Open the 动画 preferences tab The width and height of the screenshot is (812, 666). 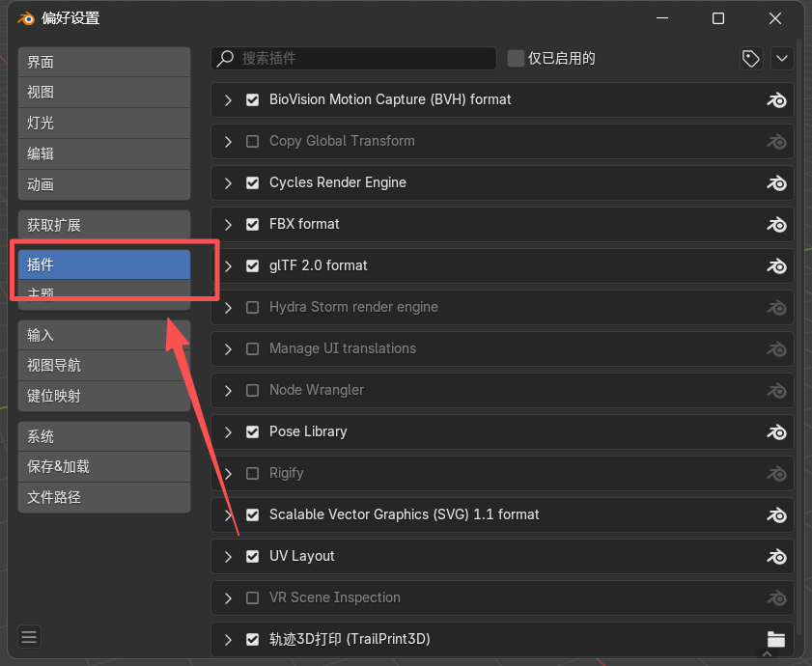coord(104,184)
